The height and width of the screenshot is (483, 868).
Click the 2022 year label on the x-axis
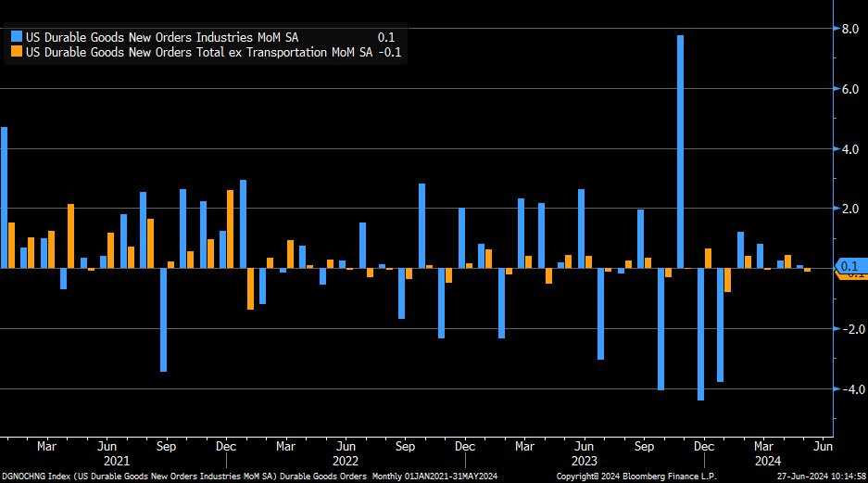[x=346, y=460]
